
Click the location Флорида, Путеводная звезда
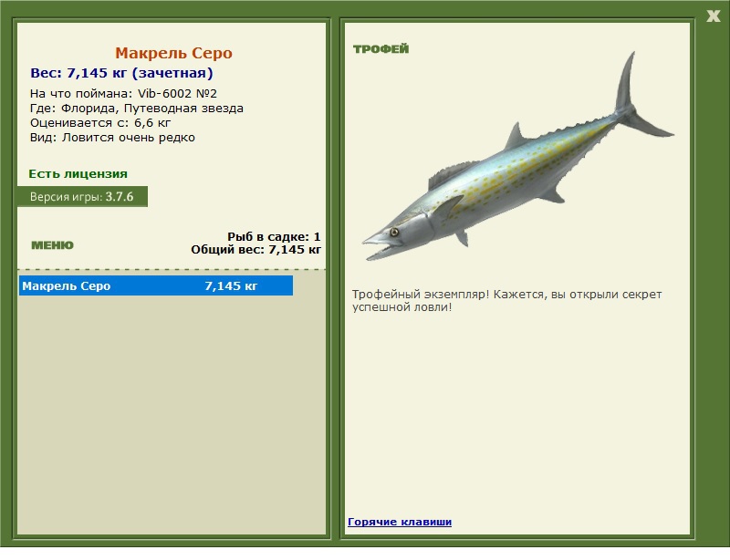pyautogui.click(x=152, y=109)
